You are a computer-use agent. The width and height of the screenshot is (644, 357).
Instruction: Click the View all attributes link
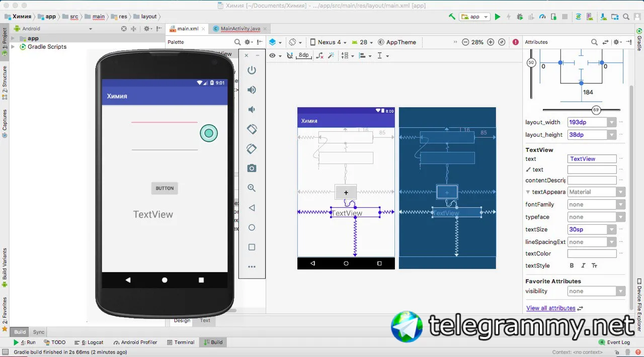(551, 308)
